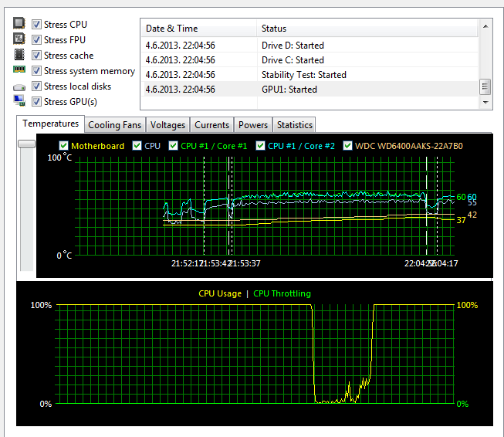
Task: Click the monitor icon beside Stress GPU(s)
Action: coord(19,101)
